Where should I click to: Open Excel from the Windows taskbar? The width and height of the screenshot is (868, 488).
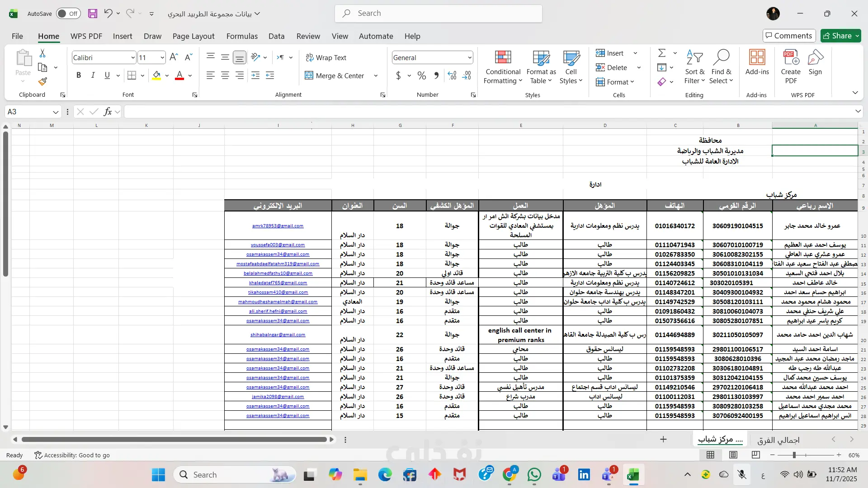click(633, 475)
